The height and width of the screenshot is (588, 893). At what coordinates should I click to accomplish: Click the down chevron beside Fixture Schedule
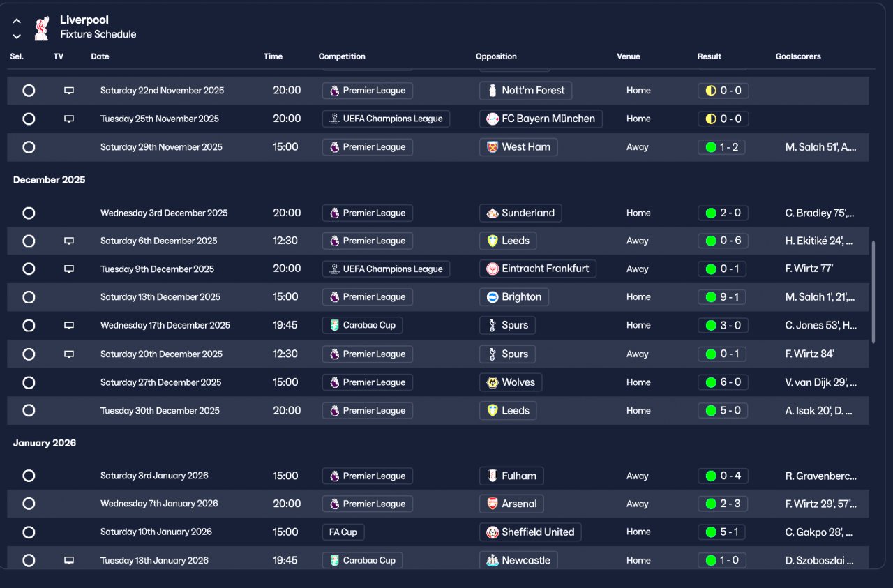[17, 36]
